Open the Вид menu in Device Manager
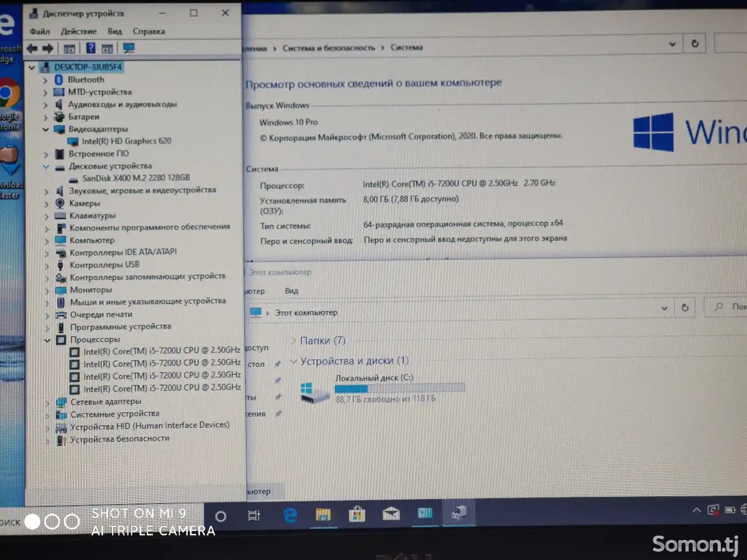Image resolution: width=747 pixels, height=560 pixels. pyautogui.click(x=115, y=32)
